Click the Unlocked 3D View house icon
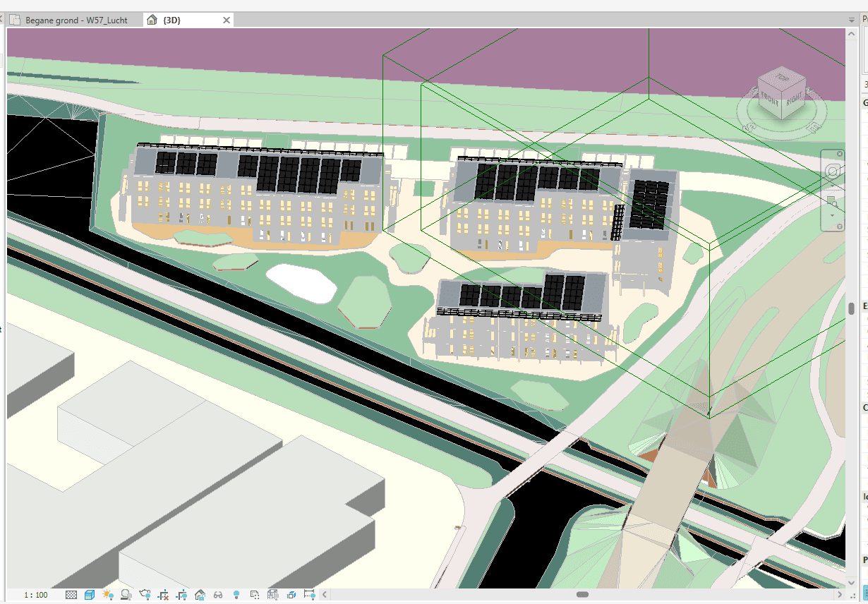Viewport: 868px width, 604px height. coord(200,595)
